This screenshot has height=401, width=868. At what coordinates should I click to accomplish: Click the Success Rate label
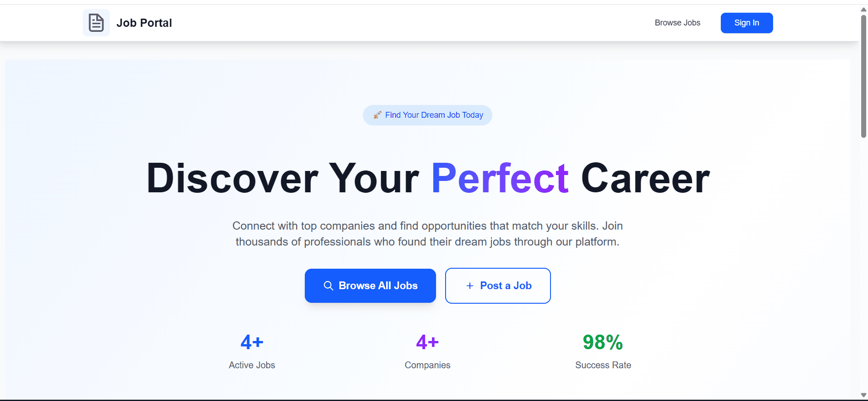click(x=603, y=365)
